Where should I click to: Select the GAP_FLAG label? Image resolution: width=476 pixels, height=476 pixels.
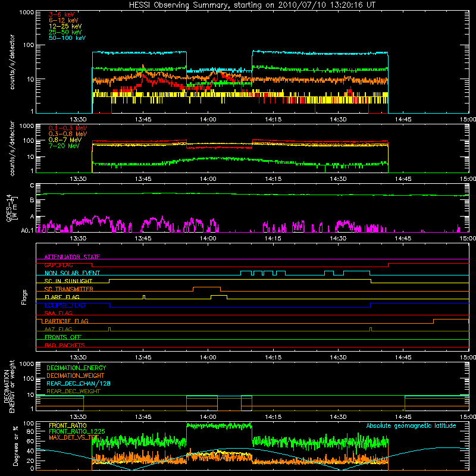click(x=58, y=265)
